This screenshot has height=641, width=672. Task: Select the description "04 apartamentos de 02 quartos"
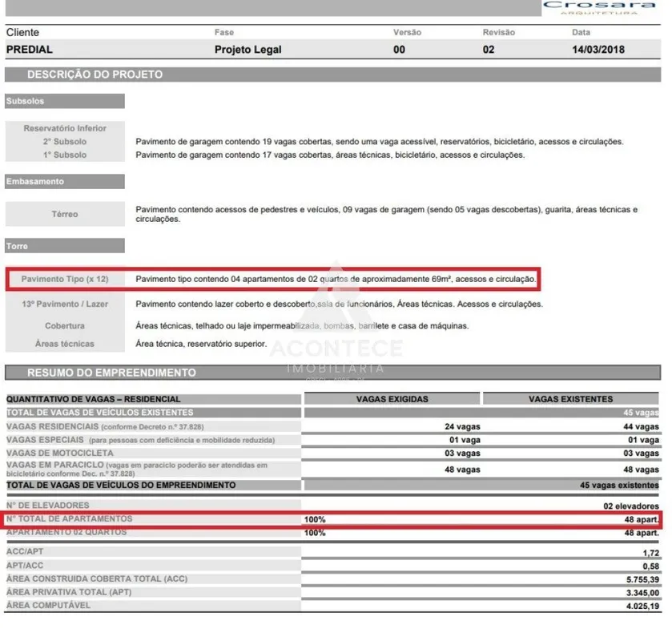(x=336, y=279)
